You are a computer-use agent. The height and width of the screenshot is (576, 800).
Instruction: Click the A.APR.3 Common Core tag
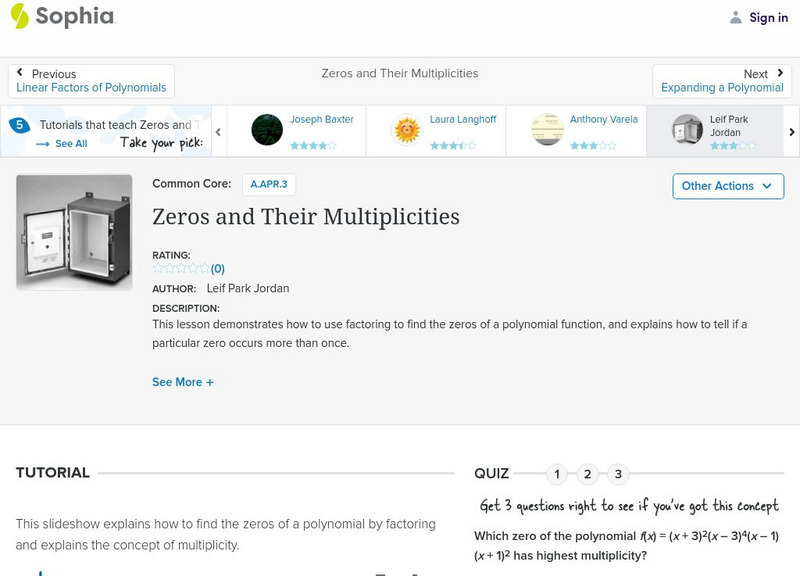(x=269, y=184)
